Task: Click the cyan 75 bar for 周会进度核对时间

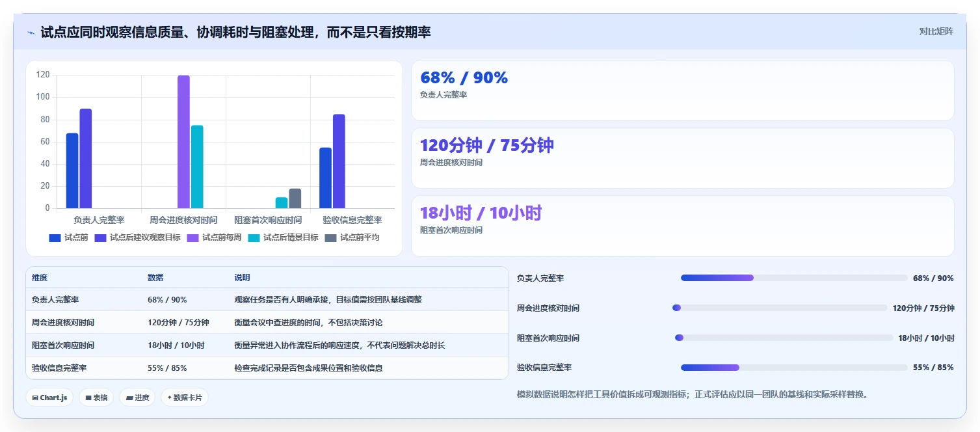Action: point(197,167)
